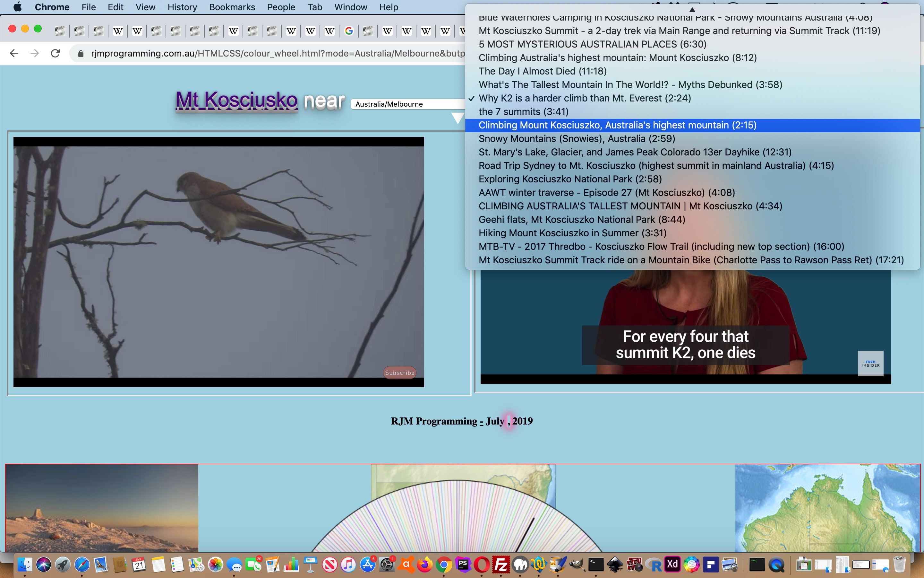The width and height of the screenshot is (924, 578).
Task: Open Adobe XD in the dock
Action: point(672,564)
